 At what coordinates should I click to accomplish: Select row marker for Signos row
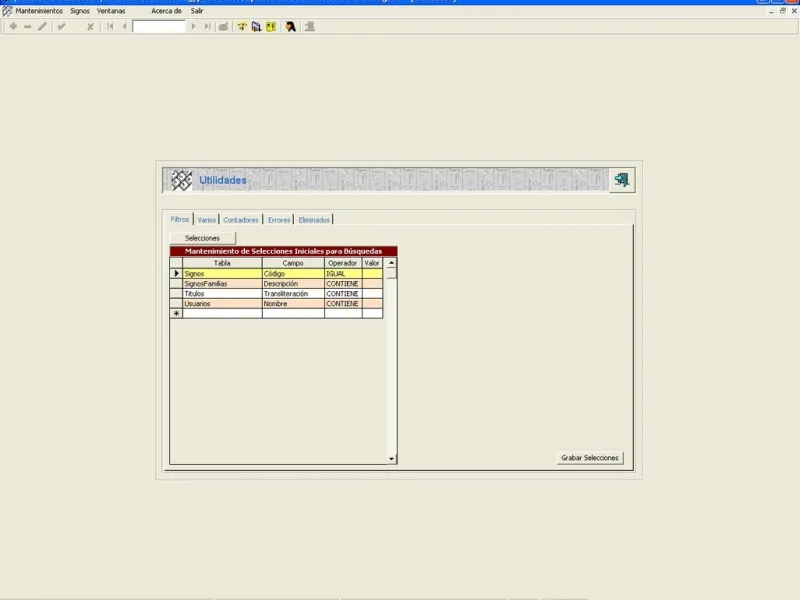(176, 273)
